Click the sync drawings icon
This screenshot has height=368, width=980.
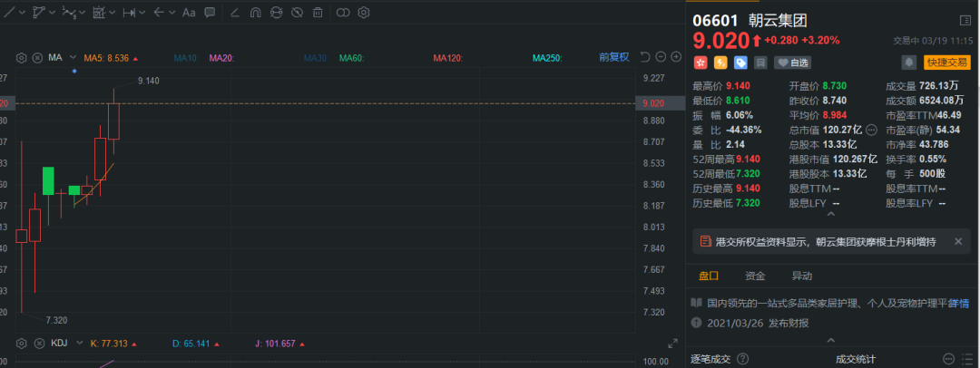click(x=276, y=12)
